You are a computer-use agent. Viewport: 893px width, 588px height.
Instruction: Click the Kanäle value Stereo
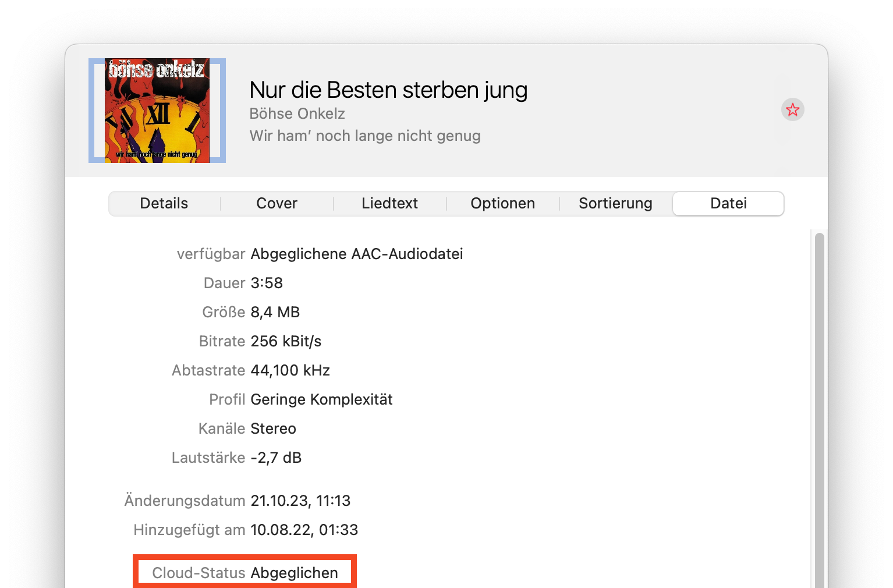tap(273, 428)
